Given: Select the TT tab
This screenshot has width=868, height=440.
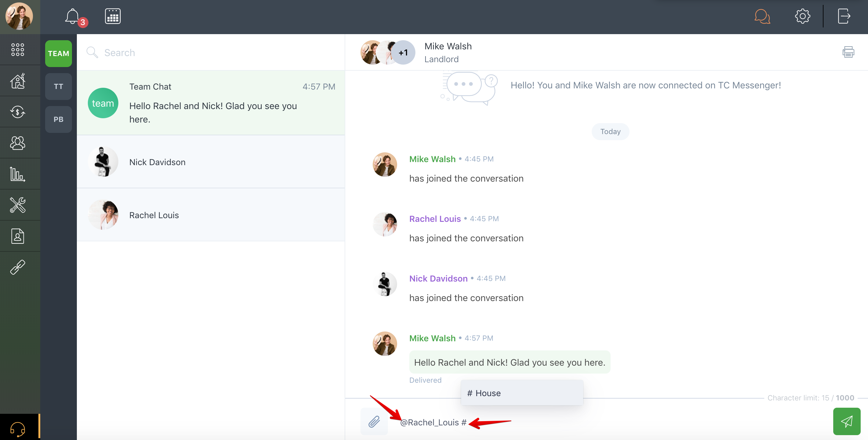Looking at the screenshot, I should (x=58, y=87).
